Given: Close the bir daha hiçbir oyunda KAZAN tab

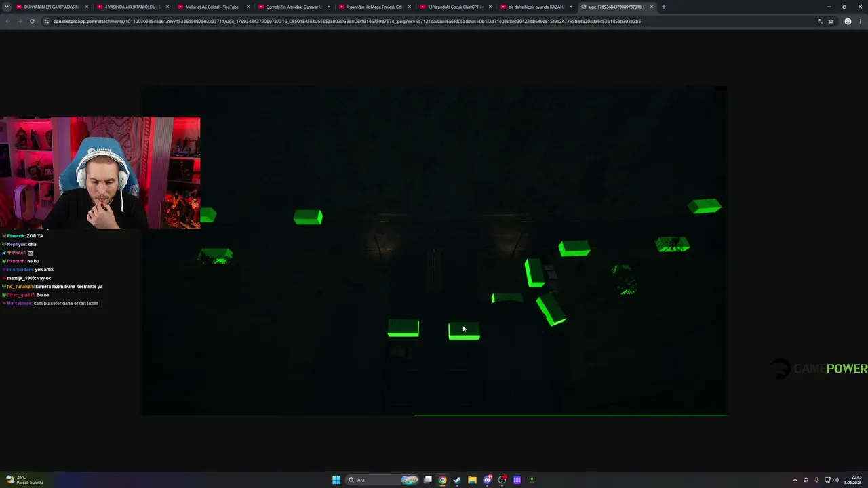Looking at the screenshot, I should [570, 7].
